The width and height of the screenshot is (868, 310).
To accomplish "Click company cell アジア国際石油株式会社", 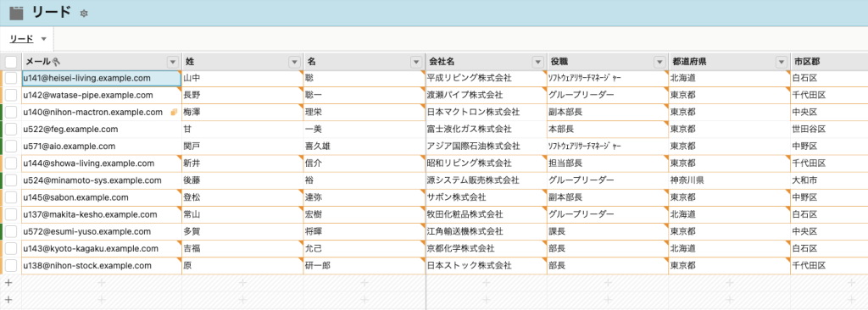I will (486, 147).
